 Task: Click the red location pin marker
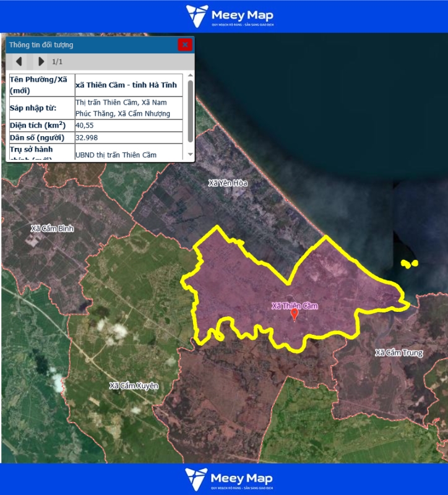point(295,314)
